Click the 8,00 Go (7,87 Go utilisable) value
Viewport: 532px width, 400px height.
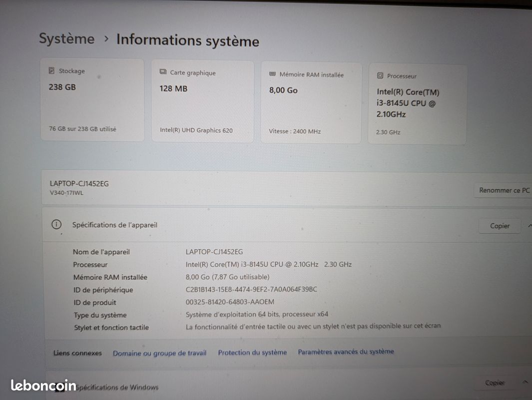pos(227,277)
